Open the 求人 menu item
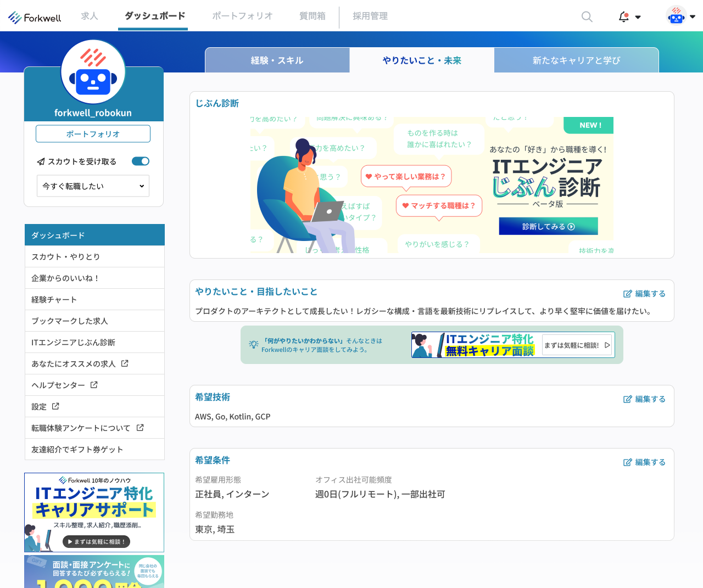This screenshot has height=588, width=703. click(90, 16)
